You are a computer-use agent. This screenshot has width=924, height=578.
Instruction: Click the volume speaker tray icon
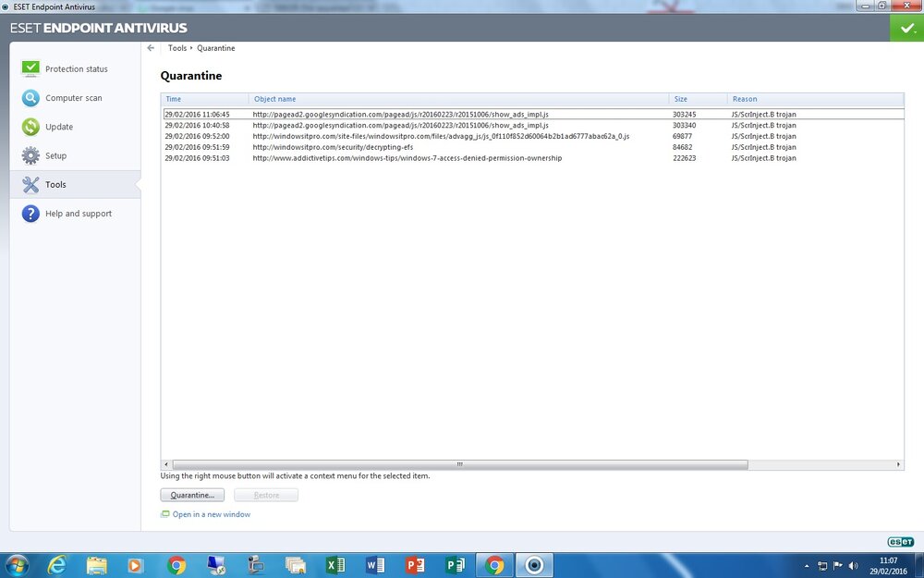(853, 566)
